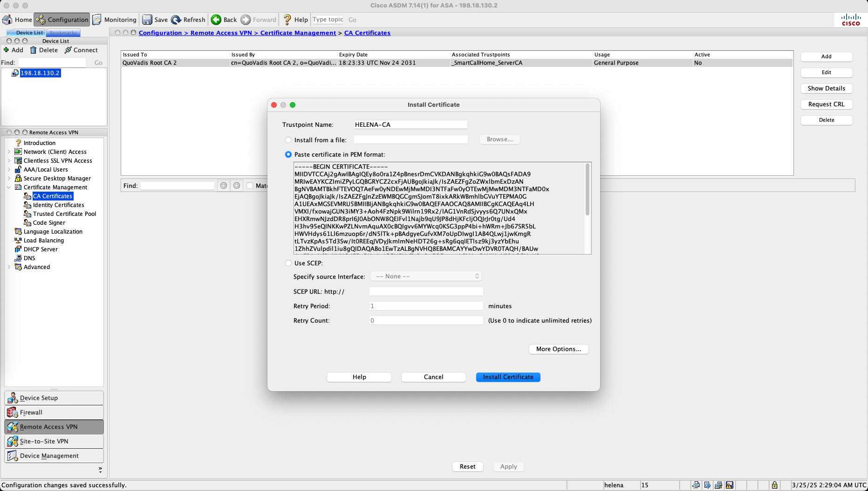868x491 pixels.
Task: Click the Install Certificate button
Action: (x=508, y=377)
